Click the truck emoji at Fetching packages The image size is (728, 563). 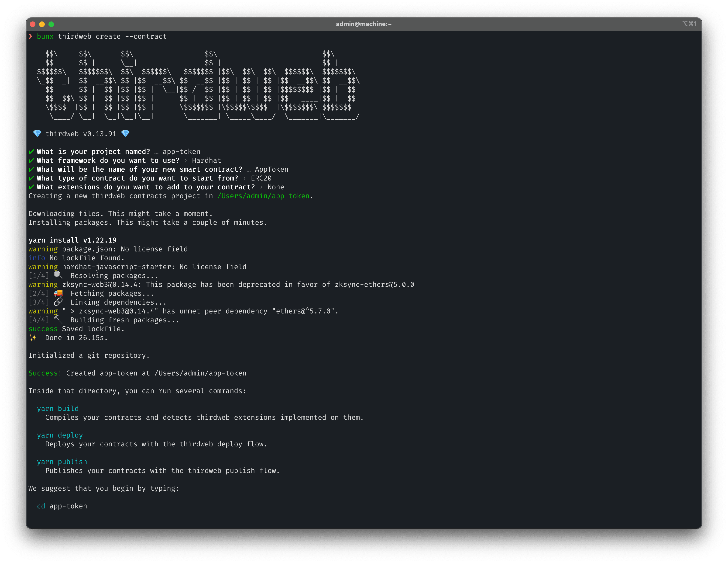point(58,293)
